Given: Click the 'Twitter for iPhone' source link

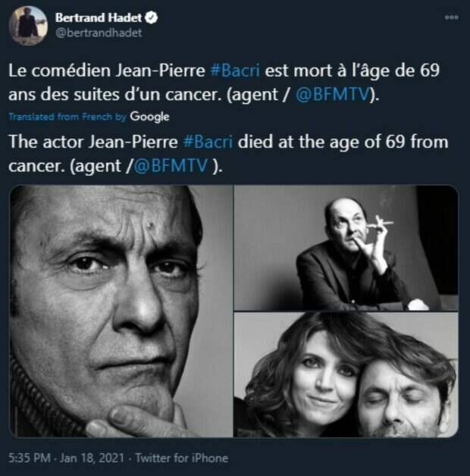Looking at the screenshot, I should coord(180,458).
